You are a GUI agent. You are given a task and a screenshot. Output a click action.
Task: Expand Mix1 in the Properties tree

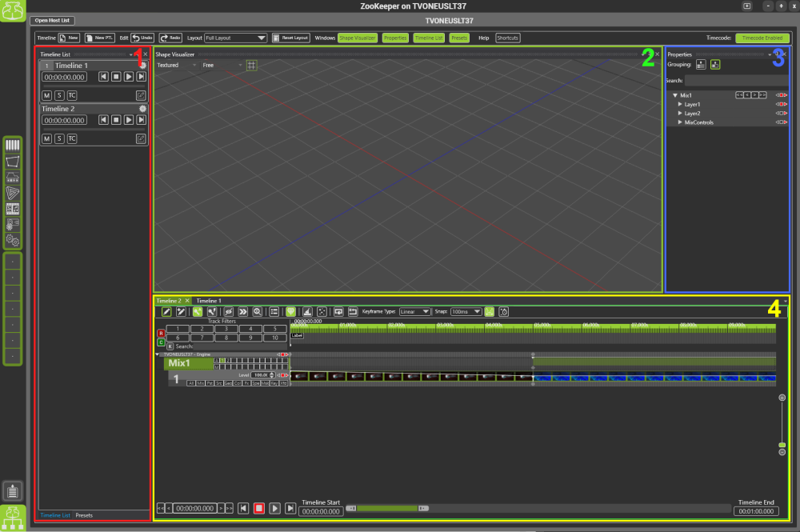tap(674, 94)
